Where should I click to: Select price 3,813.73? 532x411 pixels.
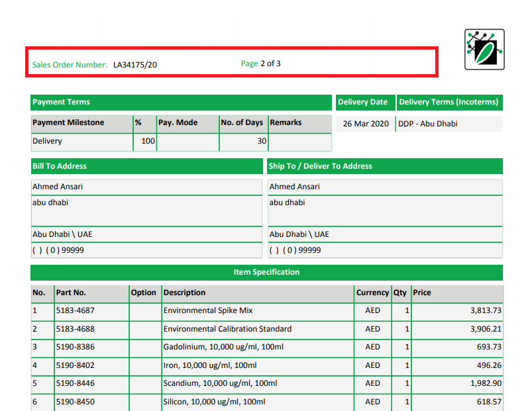pos(486,310)
